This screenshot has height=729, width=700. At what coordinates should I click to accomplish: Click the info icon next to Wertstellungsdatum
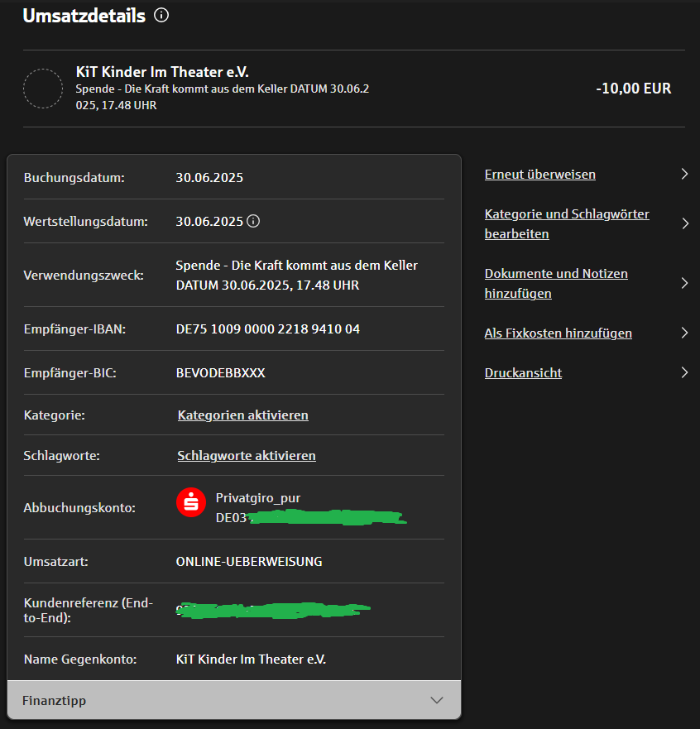[x=253, y=221]
